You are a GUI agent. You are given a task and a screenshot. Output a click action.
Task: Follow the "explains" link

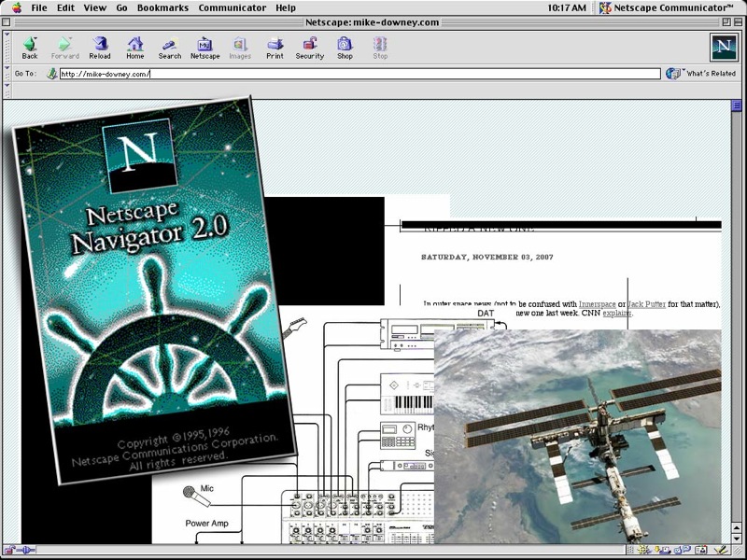pyautogui.click(x=617, y=313)
